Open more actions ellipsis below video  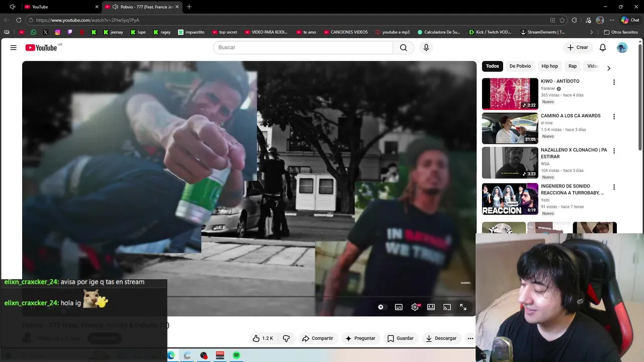click(470, 338)
